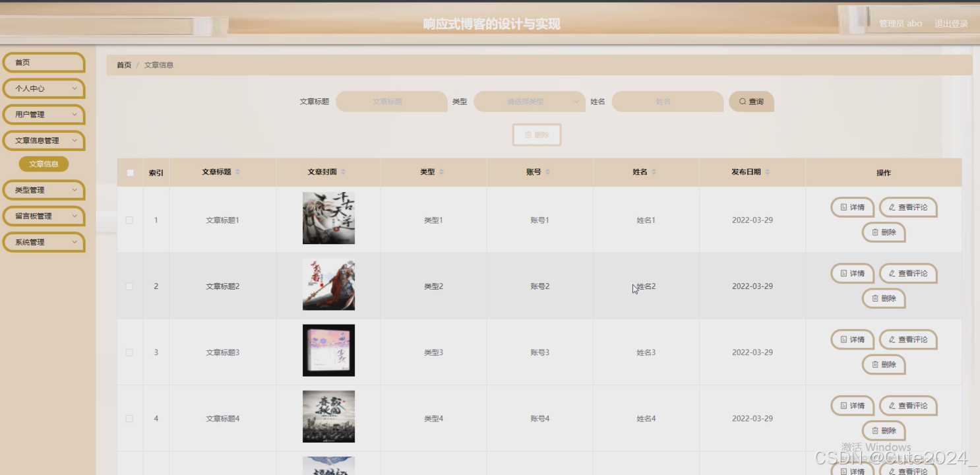Delete 文章标题3 via 删除 button

[884, 364]
